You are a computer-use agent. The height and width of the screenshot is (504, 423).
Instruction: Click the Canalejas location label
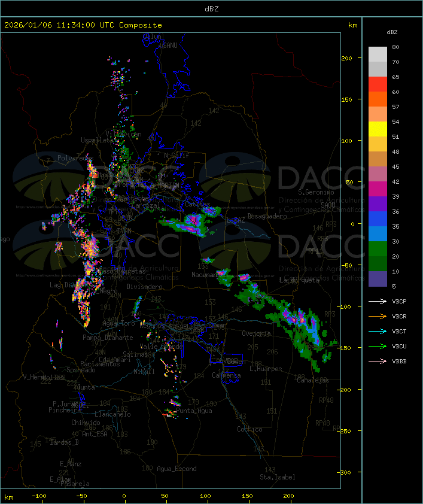(x=313, y=380)
